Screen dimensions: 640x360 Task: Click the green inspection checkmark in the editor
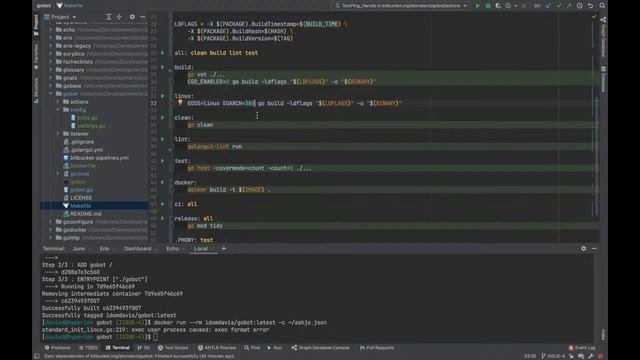594,17
